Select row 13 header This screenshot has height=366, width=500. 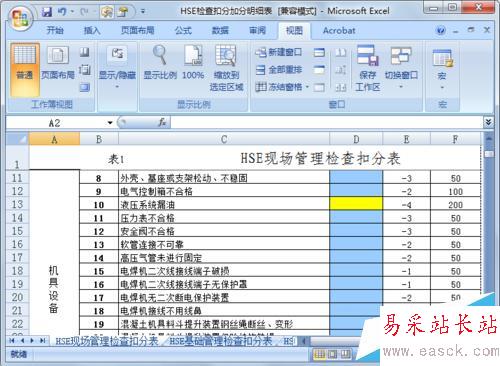pyautogui.click(x=17, y=204)
